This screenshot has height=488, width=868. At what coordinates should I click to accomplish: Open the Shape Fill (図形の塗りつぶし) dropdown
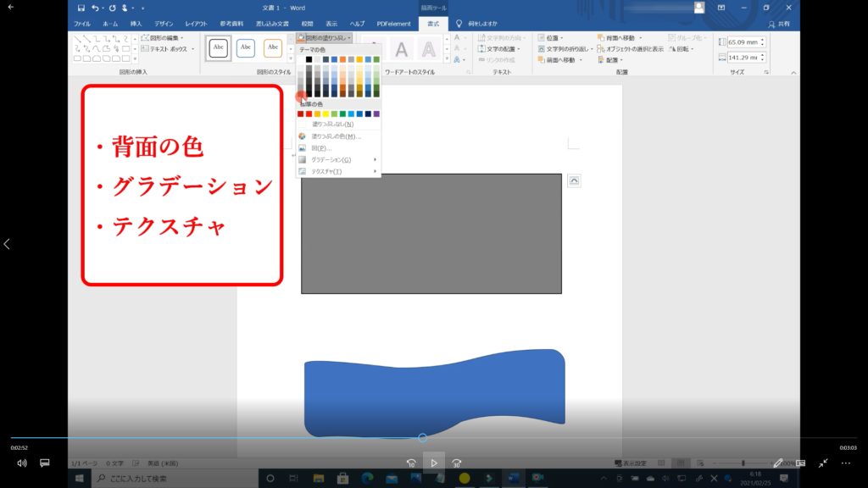point(325,38)
